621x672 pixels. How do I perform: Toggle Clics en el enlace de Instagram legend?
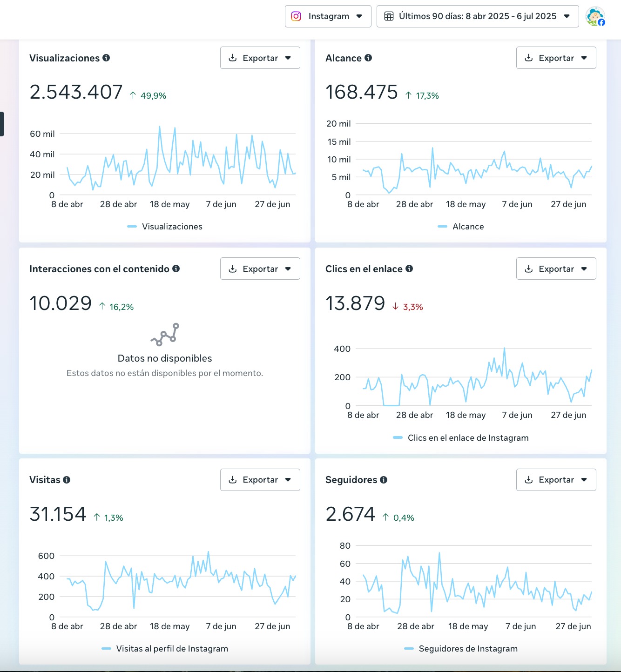tap(461, 438)
